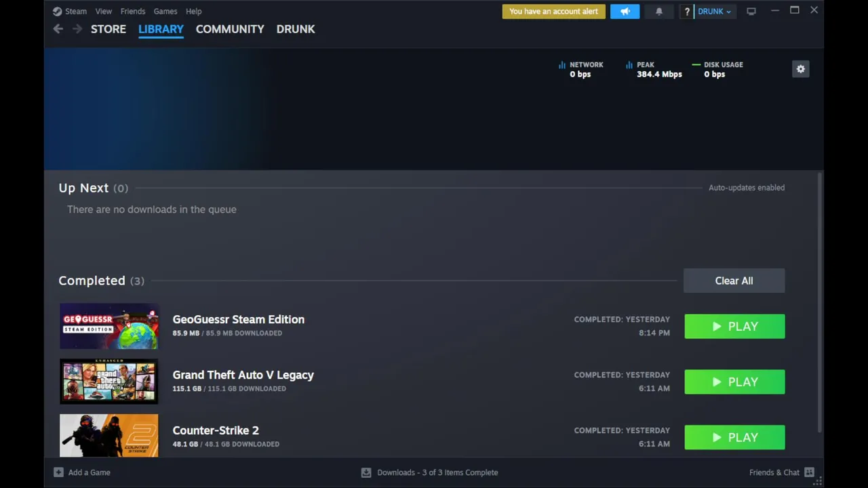Click Downloads 3 of 3 Items Complete

tap(437, 472)
